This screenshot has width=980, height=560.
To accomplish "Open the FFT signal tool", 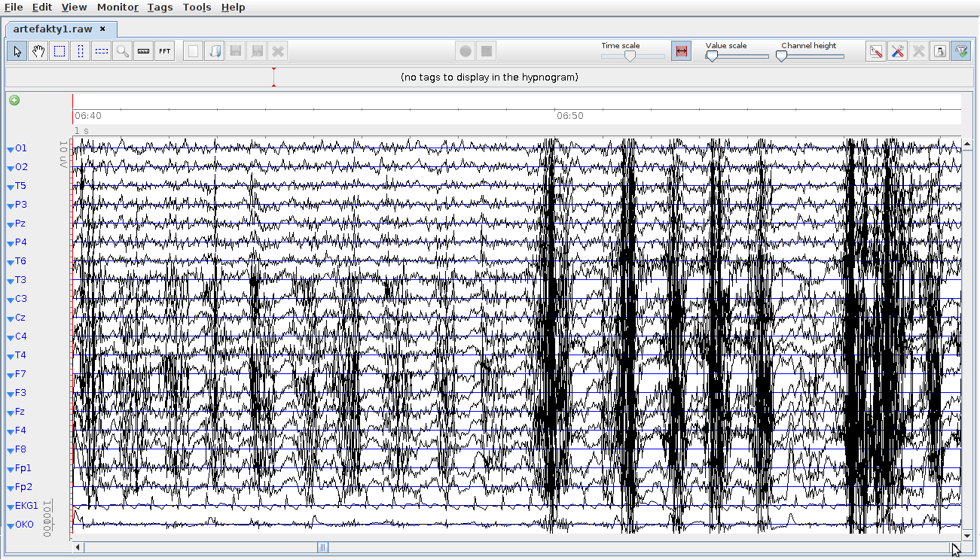I will (x=165, y=51).
